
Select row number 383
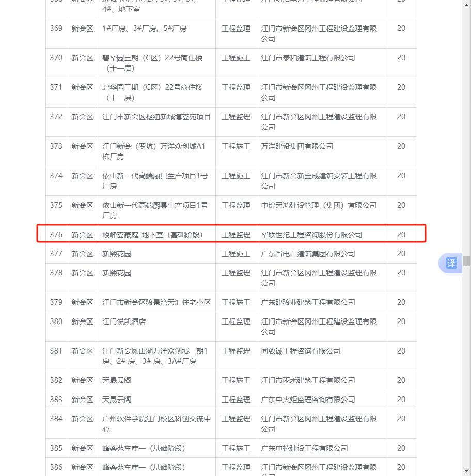pyautogui.click(x=56, y=399)
